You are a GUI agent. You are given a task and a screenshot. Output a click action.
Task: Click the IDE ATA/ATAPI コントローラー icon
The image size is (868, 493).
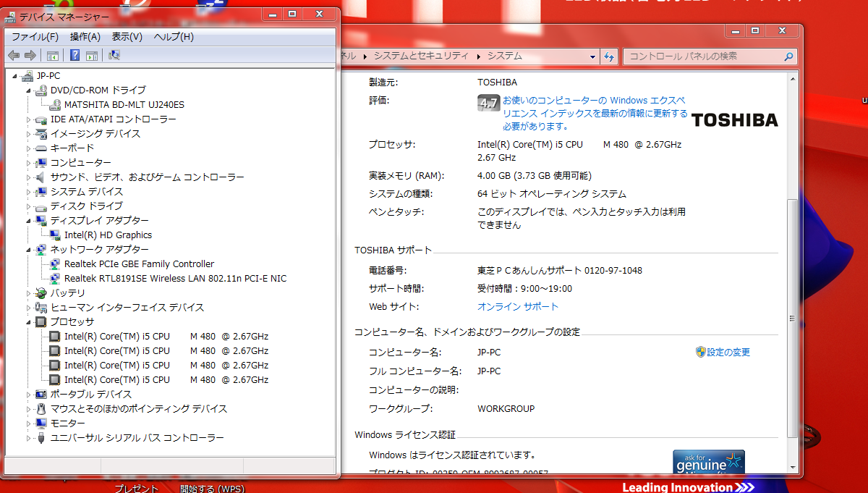42,119
